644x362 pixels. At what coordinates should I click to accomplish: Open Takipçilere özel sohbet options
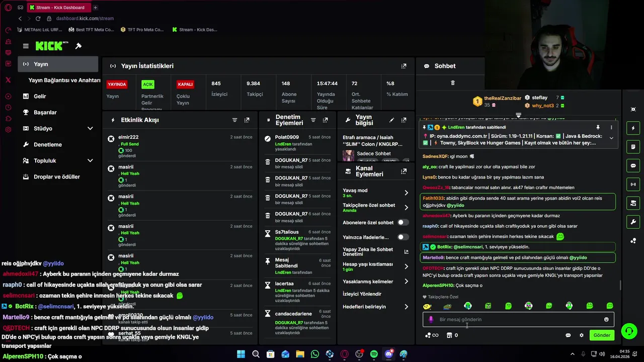pyautogui.click(x=375, y=207)
